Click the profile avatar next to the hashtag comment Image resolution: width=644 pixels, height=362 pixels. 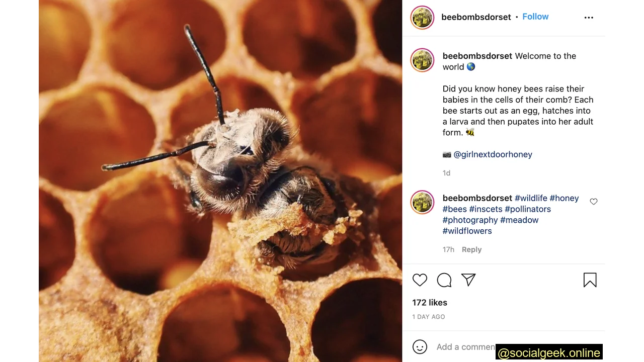pos(422,202)
